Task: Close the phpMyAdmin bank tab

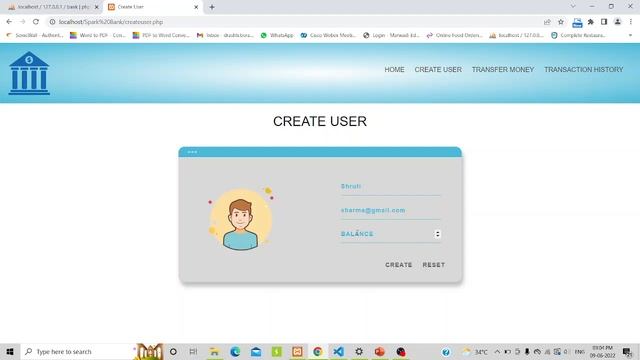Action: [97, 7]
